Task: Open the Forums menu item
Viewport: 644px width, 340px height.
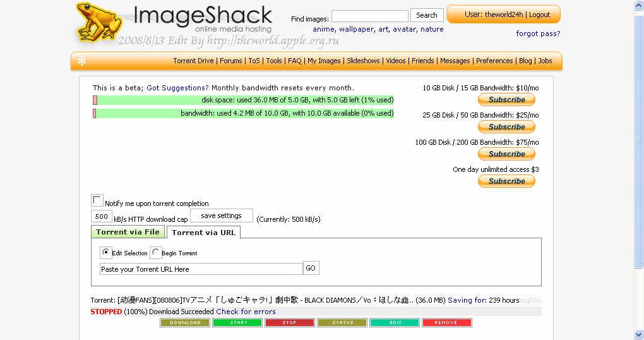Action: coord(231,61)
